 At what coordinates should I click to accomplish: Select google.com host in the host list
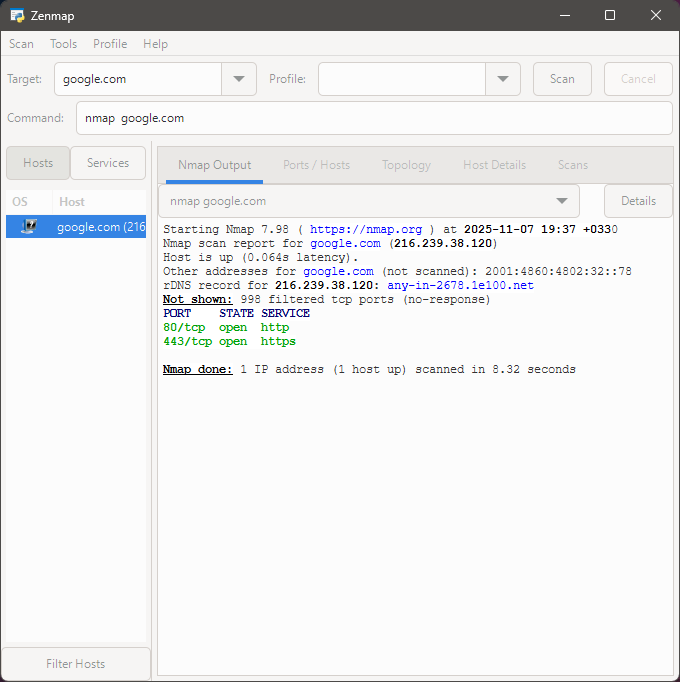100,227
